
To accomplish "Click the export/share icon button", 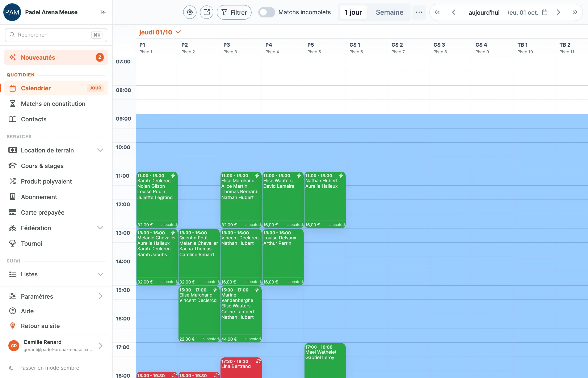I will (207, 12).
